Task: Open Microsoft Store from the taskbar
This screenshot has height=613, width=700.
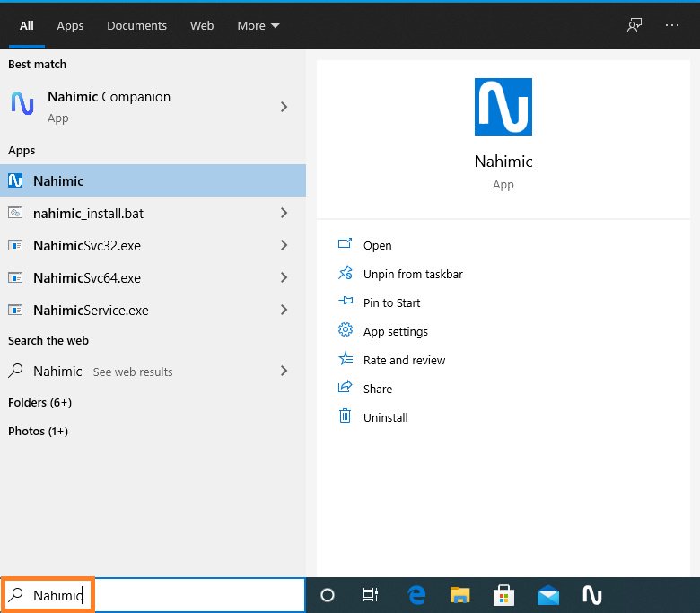Action: (503, 595)
